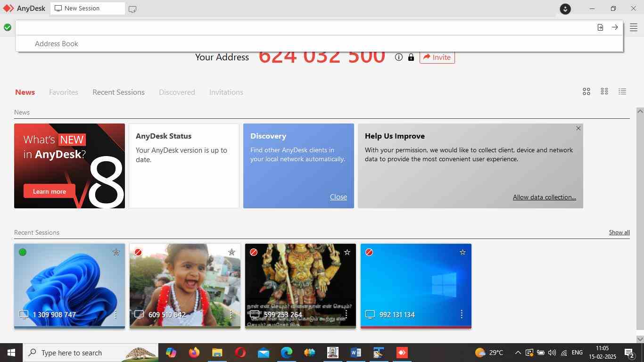The image size is (644, 362).
Task: Click AnyDesk icon in taskbar
Action: pyautogui.click(x=402, y=353)
